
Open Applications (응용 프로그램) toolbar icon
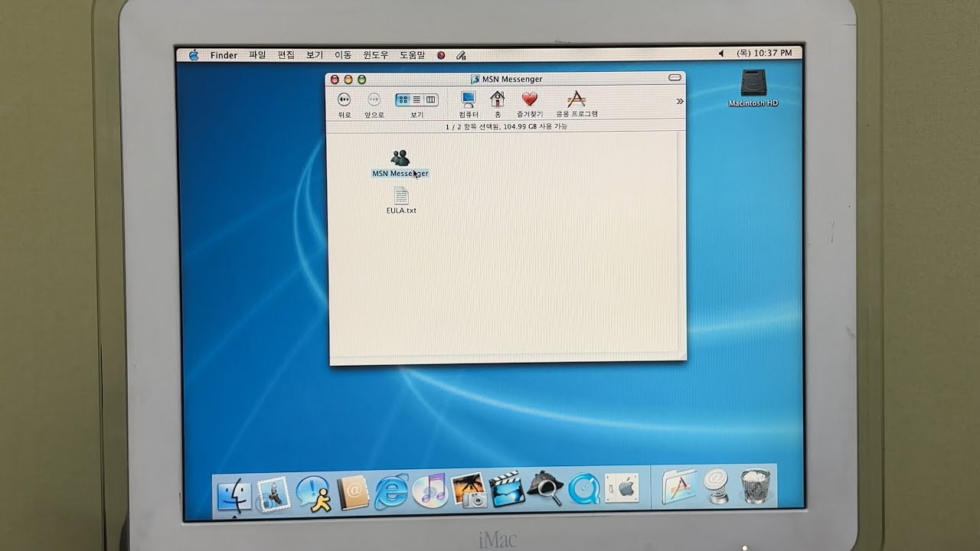coord(577,103)
